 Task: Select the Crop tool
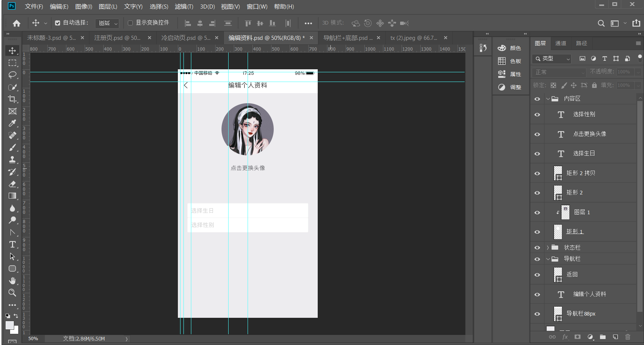pyautogui.click(x=12, y=99)
